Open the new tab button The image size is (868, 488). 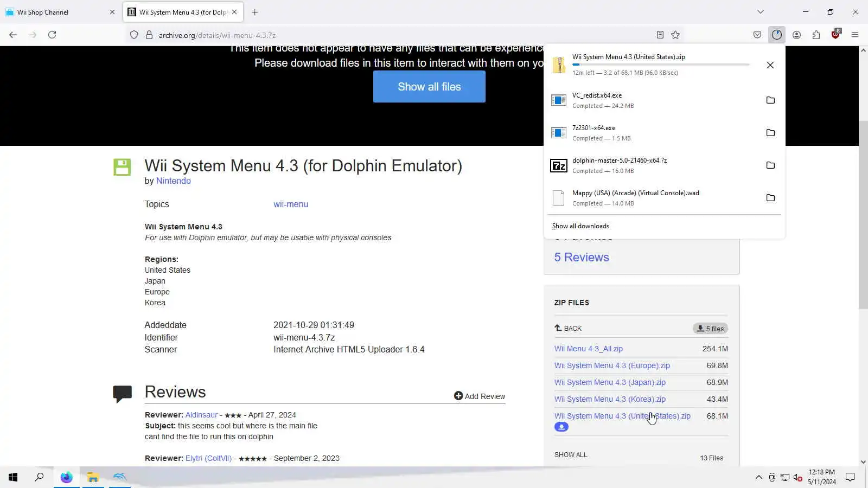(255, 12)
